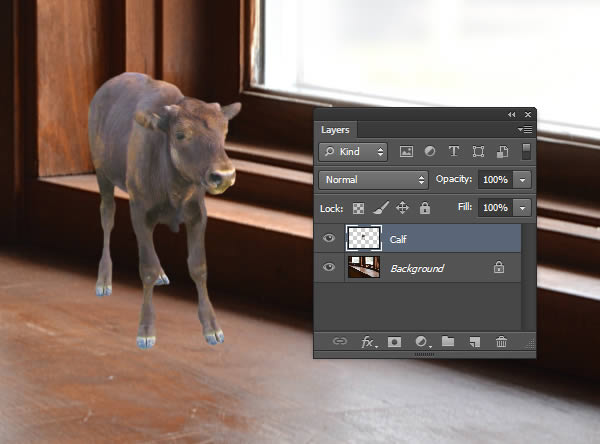Link layers chain icon

click(x=339, y=341)
